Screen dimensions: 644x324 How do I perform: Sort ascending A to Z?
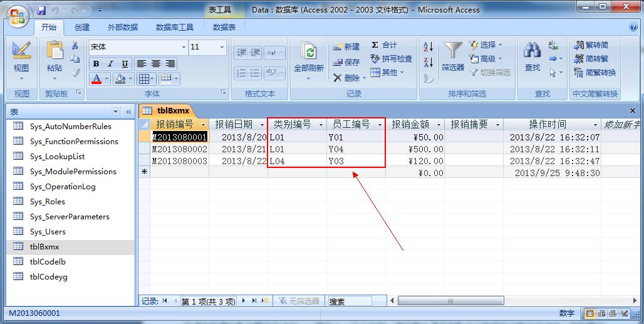[428, 46]
